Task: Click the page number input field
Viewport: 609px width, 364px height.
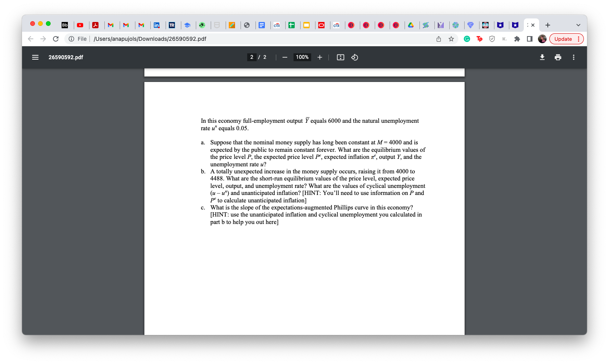Action: [252, 57]
